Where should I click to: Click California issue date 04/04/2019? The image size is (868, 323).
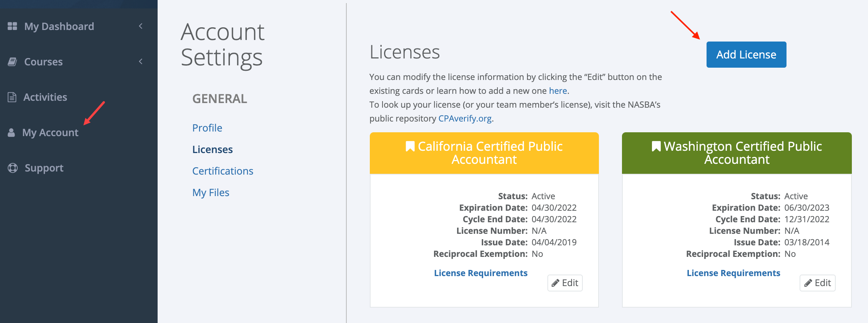coord(554,242)
